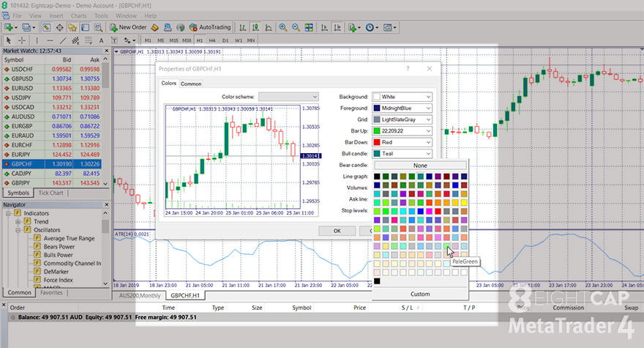
Task: Switch timeframe to M15
Action: (x=173, y=40)
